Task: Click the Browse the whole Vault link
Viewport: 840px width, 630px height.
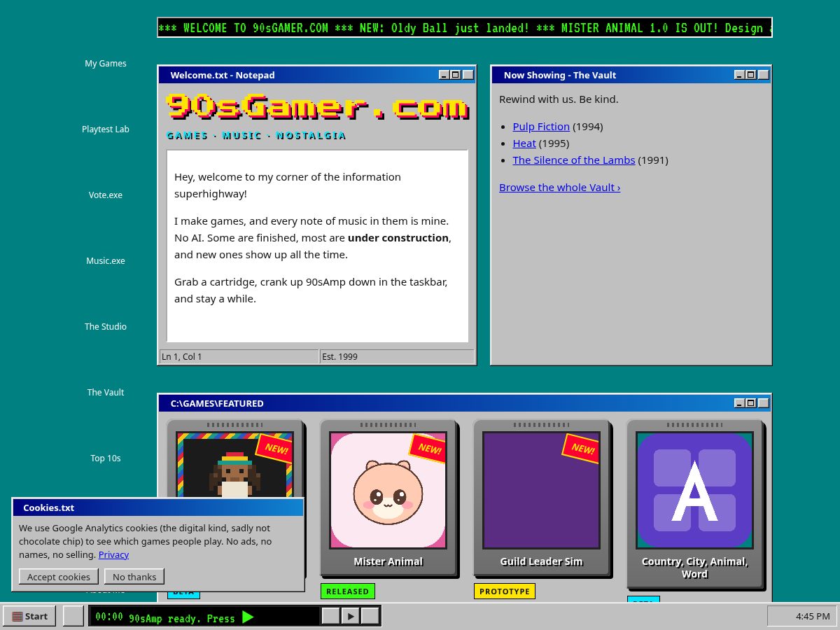Action: click(x=559, y=187)
